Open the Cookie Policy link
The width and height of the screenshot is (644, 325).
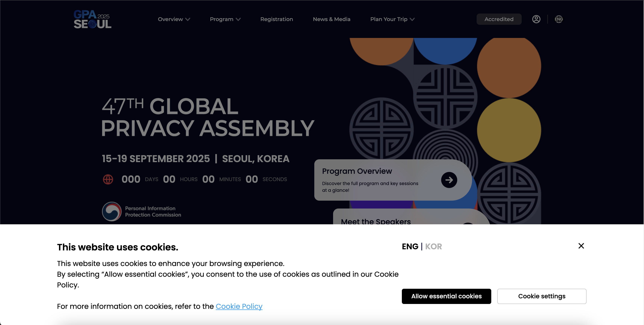coord(239,306)
